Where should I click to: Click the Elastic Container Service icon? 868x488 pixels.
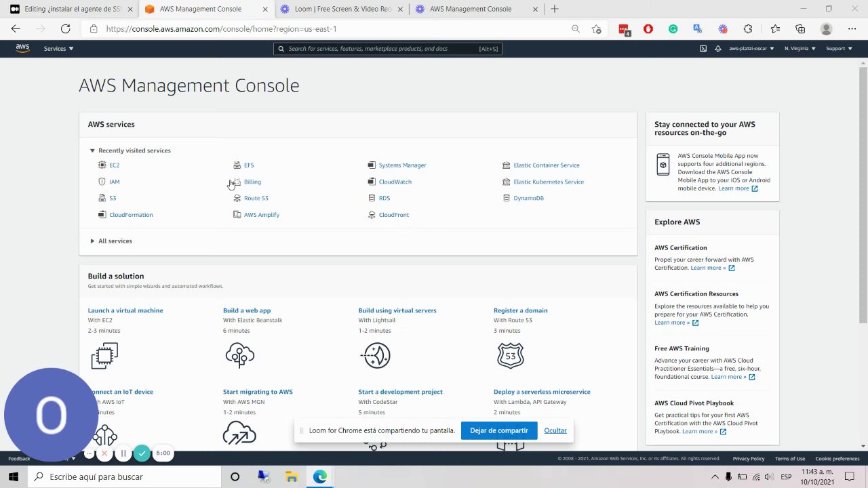507,165
